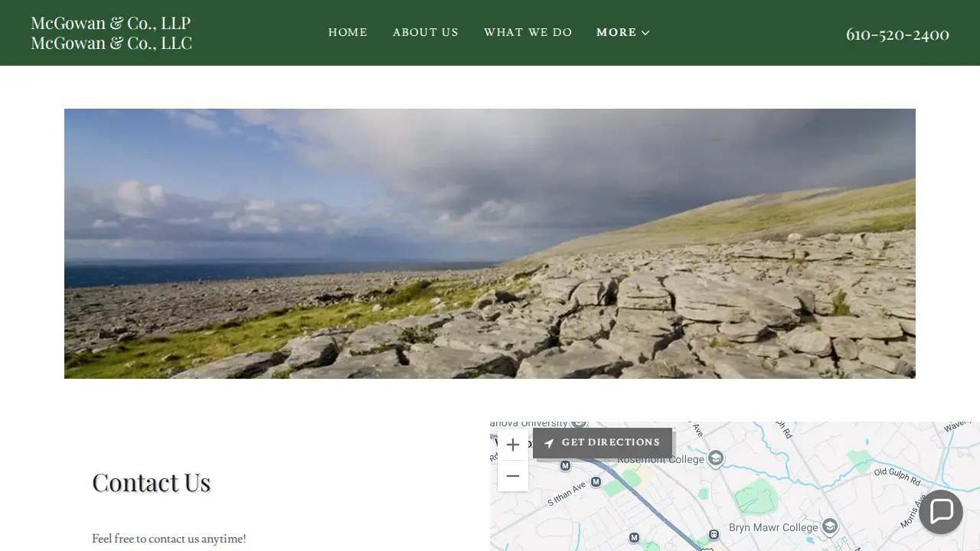This screenshot has width=980, height=551.
Task: Zoom in on the map
Action: (x=513, y=445)
